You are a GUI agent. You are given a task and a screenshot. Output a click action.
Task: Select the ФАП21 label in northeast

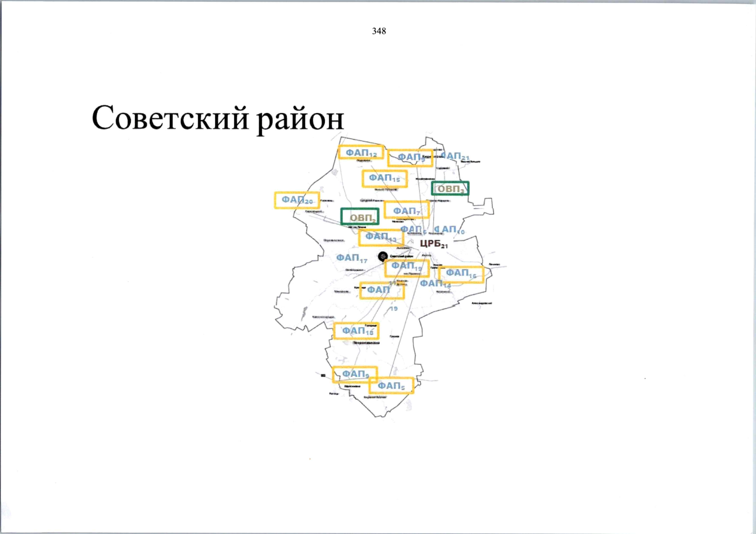[455, 156]
